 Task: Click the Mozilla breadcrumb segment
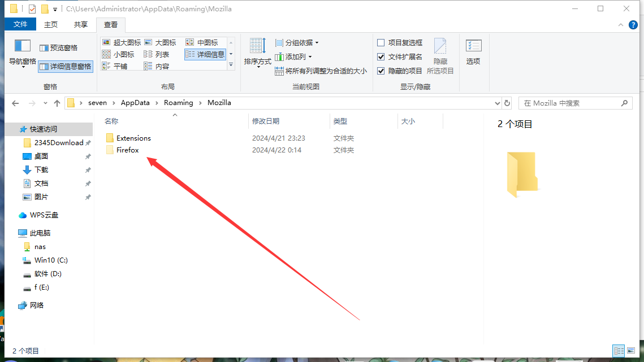[219, 103]
